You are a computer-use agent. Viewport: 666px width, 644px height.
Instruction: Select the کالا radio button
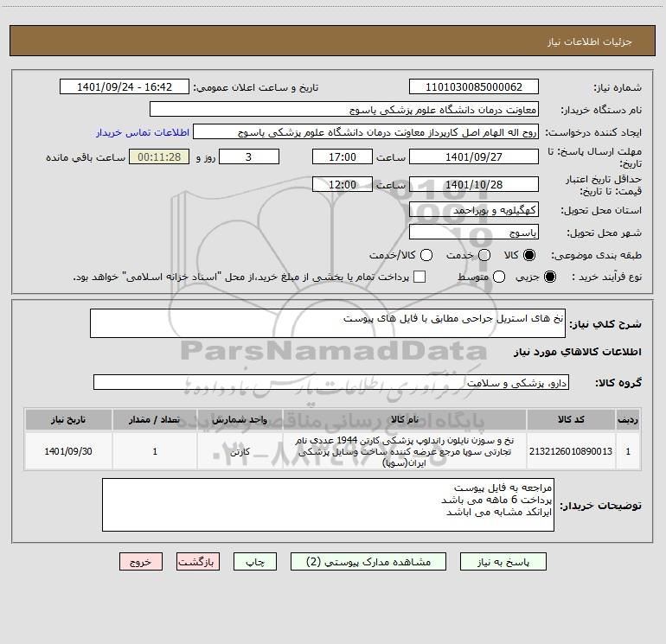pyautogui.click(x=529, y=255)
